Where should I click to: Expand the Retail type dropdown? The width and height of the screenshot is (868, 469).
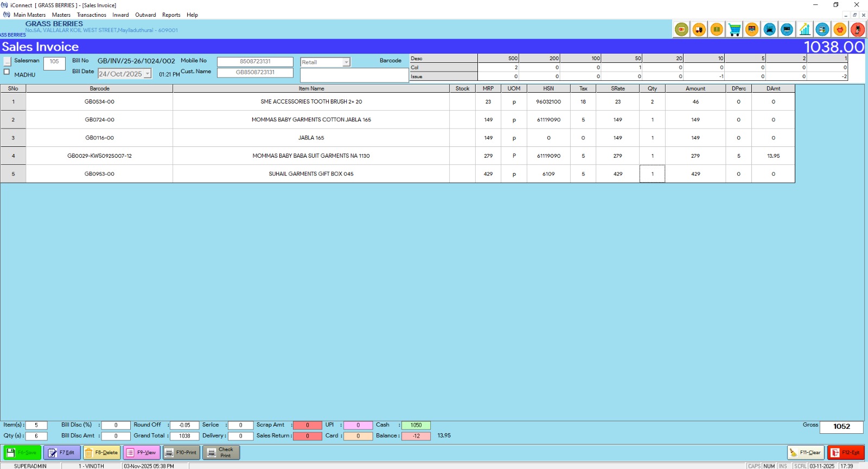tap(346, 62)
